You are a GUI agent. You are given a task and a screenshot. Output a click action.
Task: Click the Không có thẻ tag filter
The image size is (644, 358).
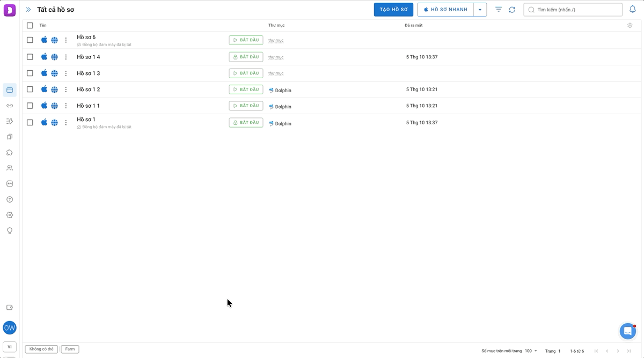coord(41,349)
